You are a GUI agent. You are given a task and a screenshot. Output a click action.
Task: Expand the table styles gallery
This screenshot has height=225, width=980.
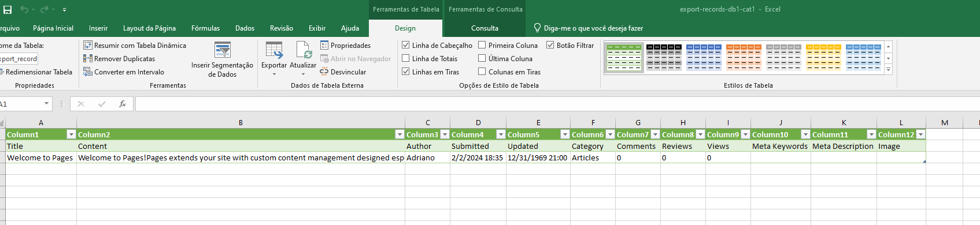click(x=889, y=70)
